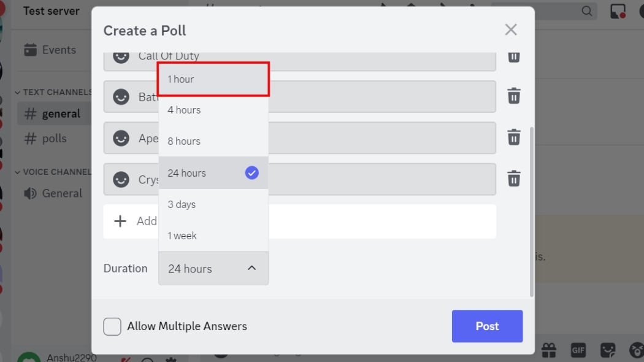This screenshot has height=362, width=644.
Task: Open the Inbox with the notification badge
Action: 618,11
